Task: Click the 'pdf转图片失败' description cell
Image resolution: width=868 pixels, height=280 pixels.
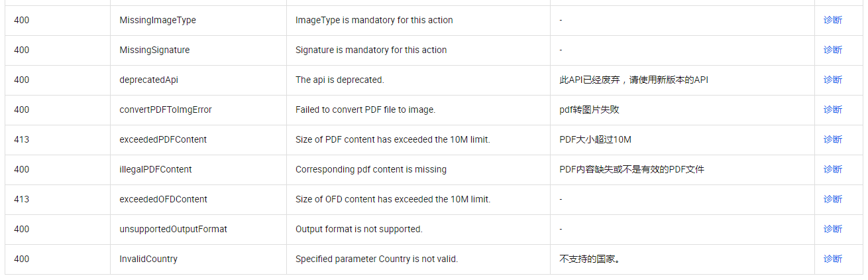Action: [682, 110]
